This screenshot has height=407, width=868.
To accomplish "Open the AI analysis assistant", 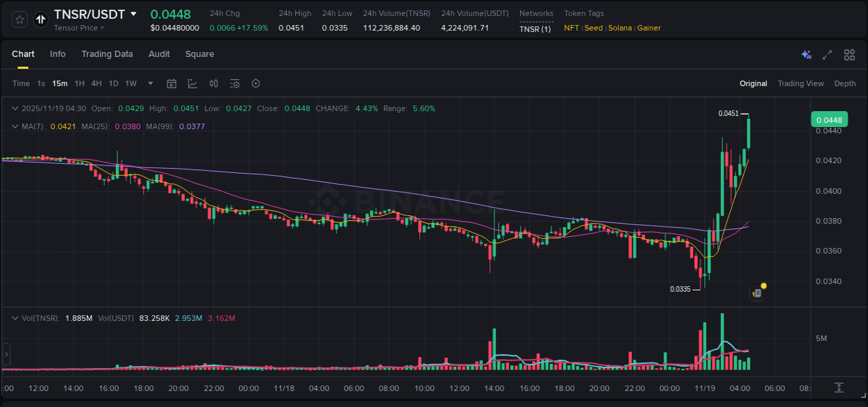I will tap(806, 54).
